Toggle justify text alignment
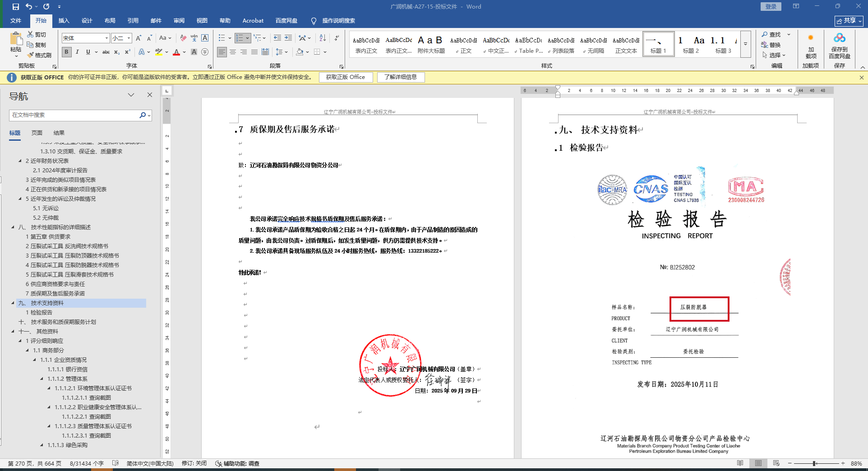The height and width of the screenshot is (471, 868). click(x=254, y=52)
